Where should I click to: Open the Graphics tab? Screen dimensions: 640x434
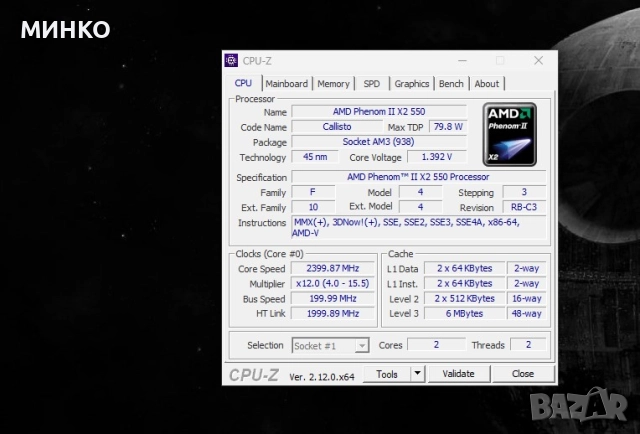click(x=411, y=84)
